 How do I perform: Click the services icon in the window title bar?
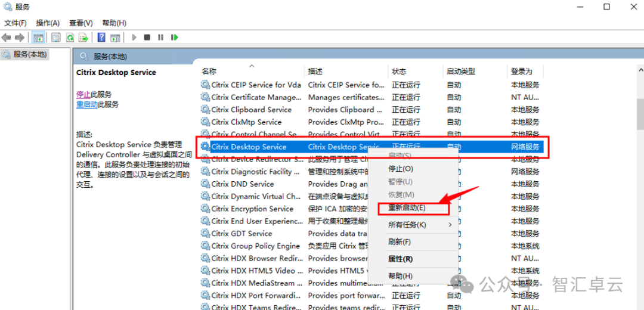coord(7,7)
